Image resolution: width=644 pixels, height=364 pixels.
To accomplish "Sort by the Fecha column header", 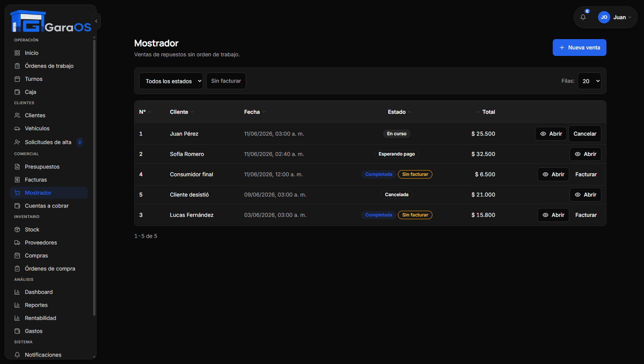I will [255, 112].
